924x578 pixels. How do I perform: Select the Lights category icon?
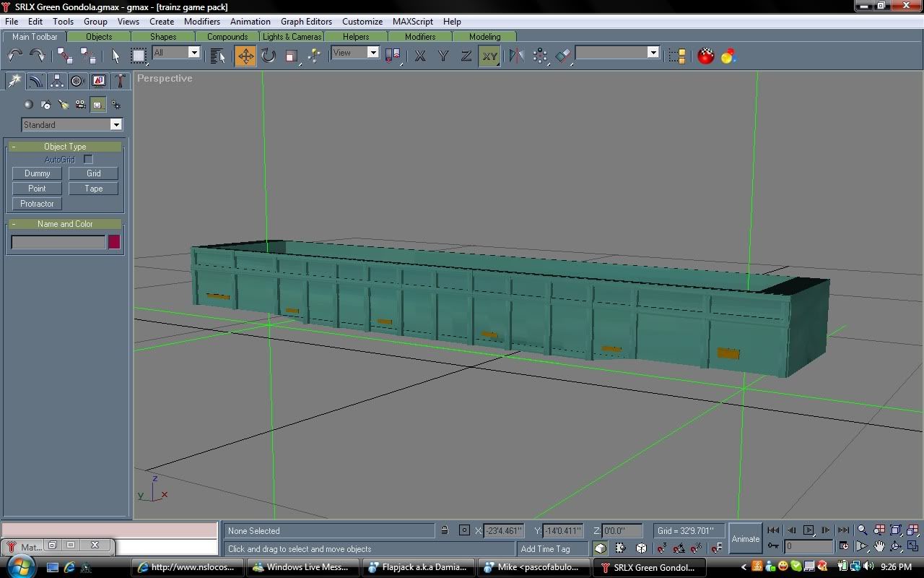point(64,105)
